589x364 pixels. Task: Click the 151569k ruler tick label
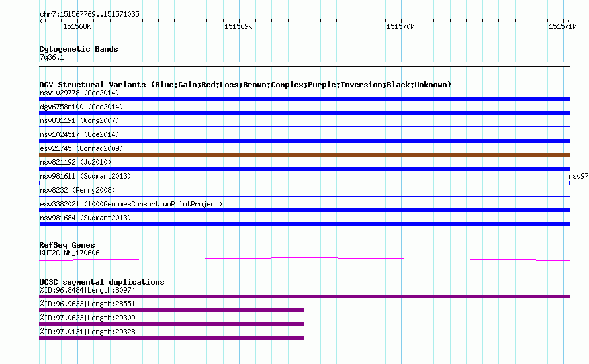238,26
